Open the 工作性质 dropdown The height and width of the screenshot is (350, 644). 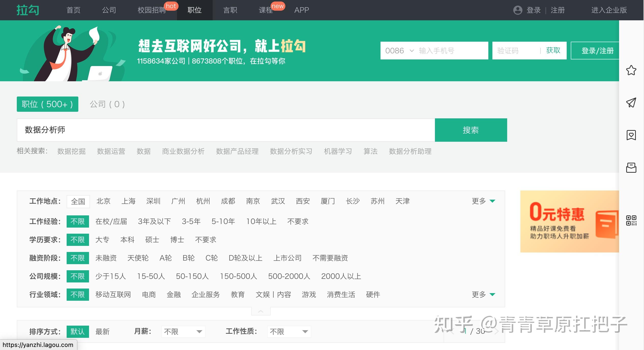pos(289,331)
